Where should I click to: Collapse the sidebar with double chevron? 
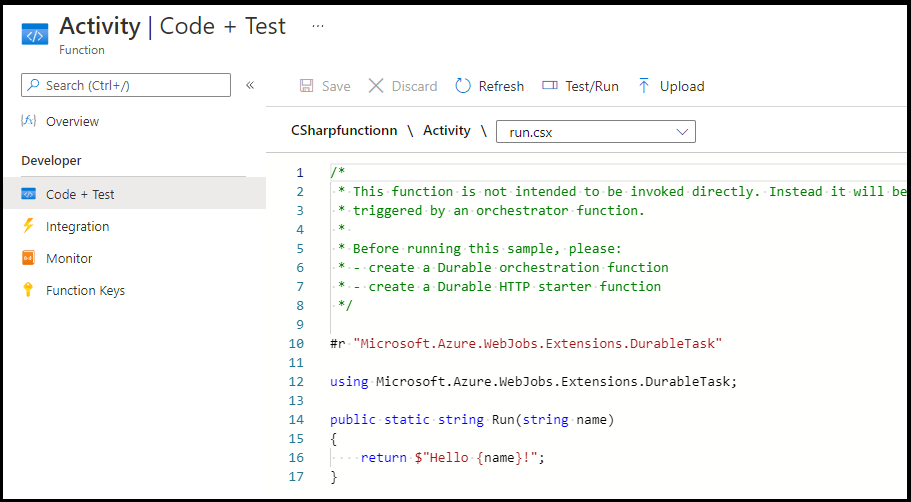coord(250,85)
